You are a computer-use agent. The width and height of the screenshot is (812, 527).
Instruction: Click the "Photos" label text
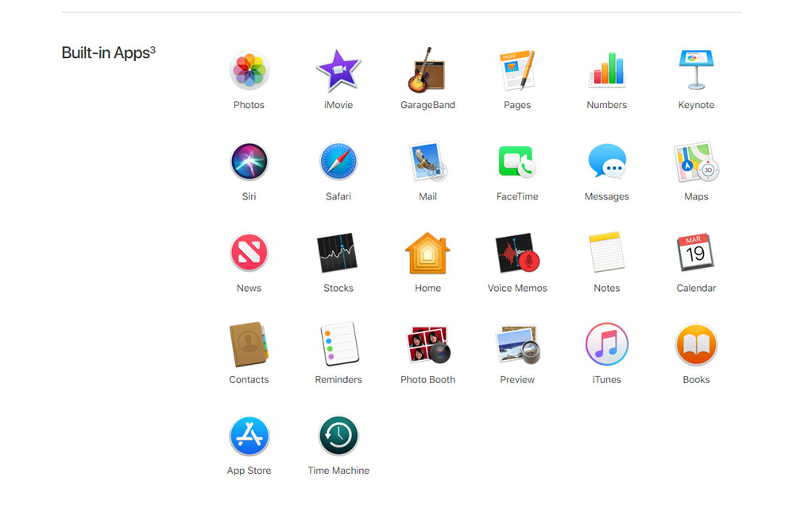point(249,105)
